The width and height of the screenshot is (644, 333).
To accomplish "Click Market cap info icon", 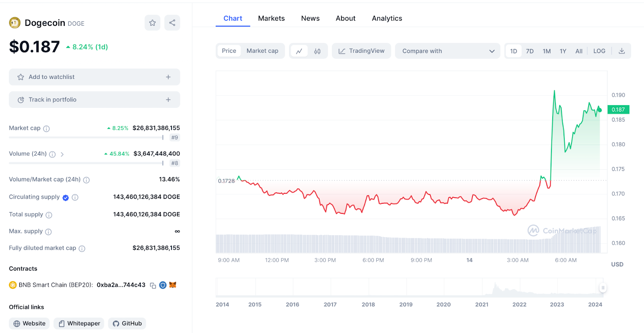I will pos(46,129).
